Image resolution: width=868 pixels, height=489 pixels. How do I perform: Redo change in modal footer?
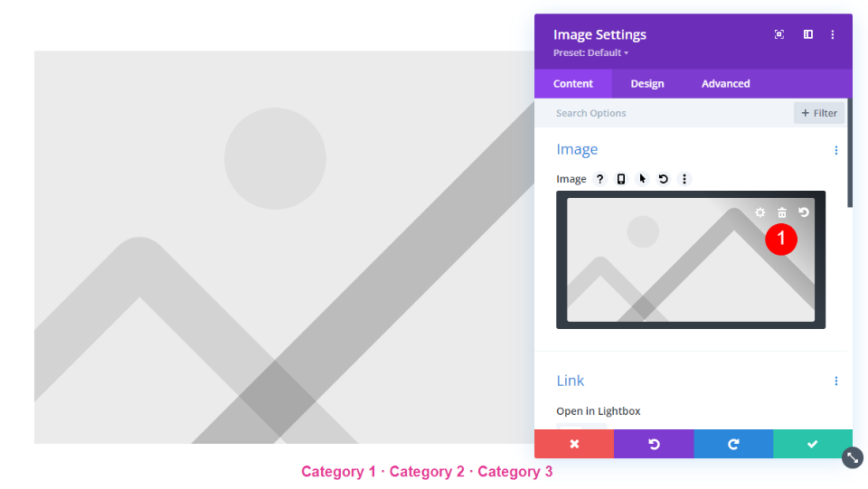click(x=733, y=444)
